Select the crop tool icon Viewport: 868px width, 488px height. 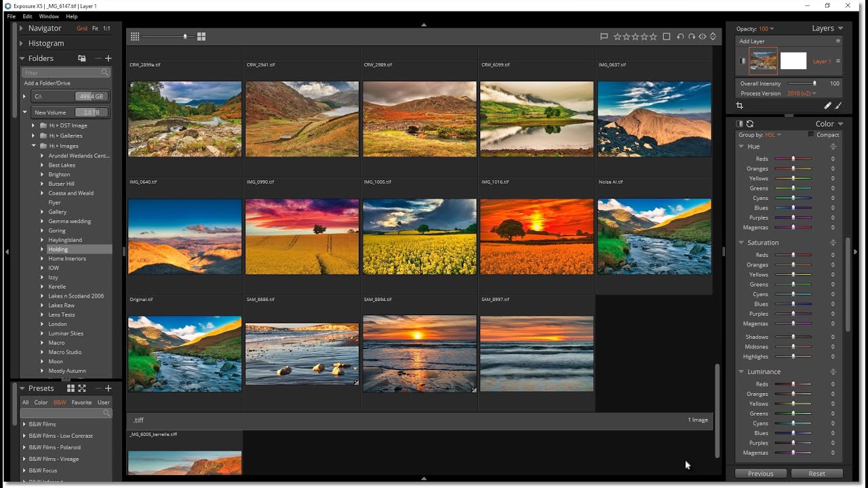(x=740, y=106)
